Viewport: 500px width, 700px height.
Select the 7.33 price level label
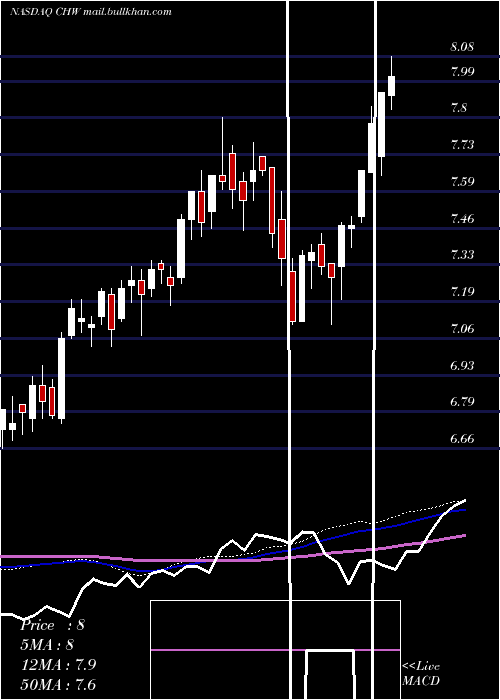point(462,255)
